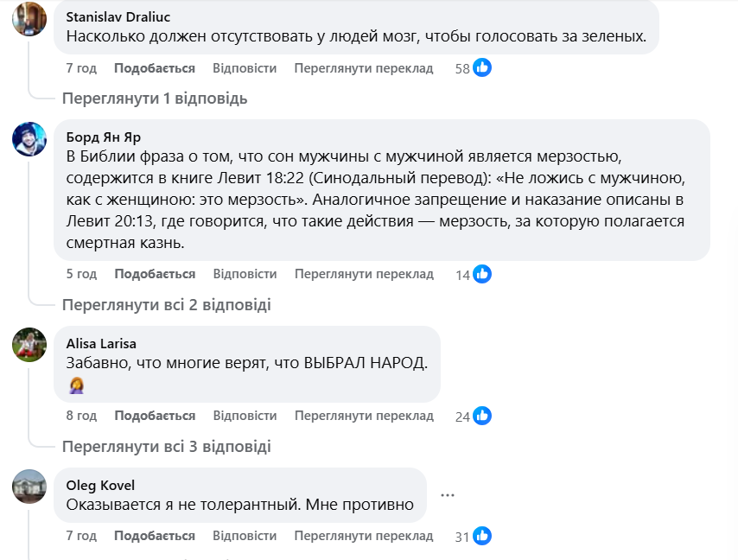Screen dimensions: 738x560
Task: Open Oleg Kovel's profile avatar
Action: (29, 487)
